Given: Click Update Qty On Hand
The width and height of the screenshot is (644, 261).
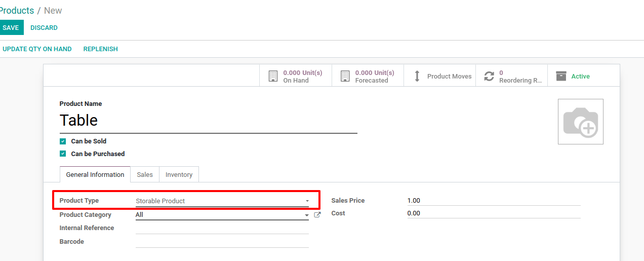Looking at the screenshot, I should point(37,49).
